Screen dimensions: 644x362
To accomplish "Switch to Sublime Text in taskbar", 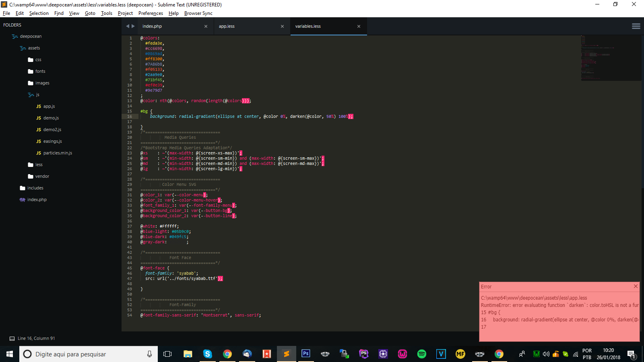I will tap(287, 354).
